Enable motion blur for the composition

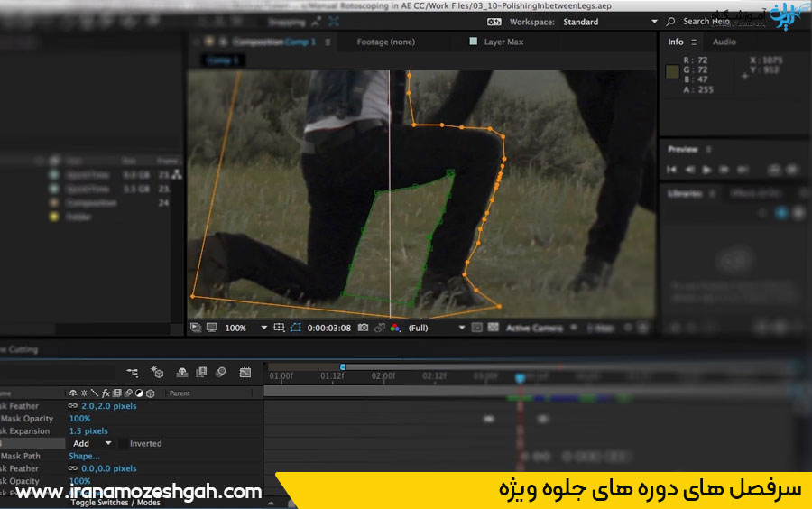(221, 372)
